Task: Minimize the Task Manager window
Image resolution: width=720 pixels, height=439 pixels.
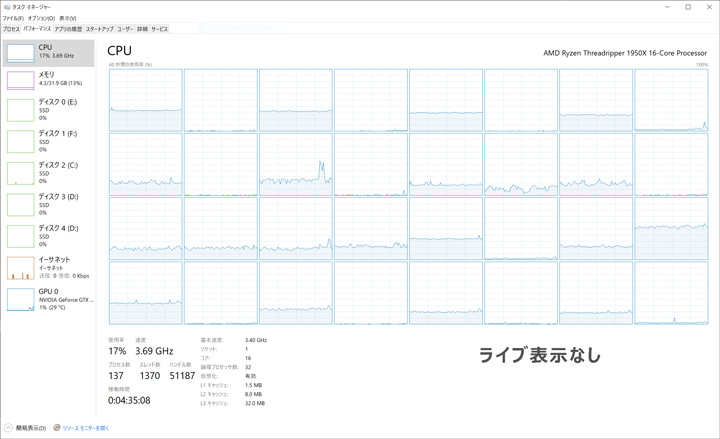Action: pyautogui.click(x=667, y=7)
